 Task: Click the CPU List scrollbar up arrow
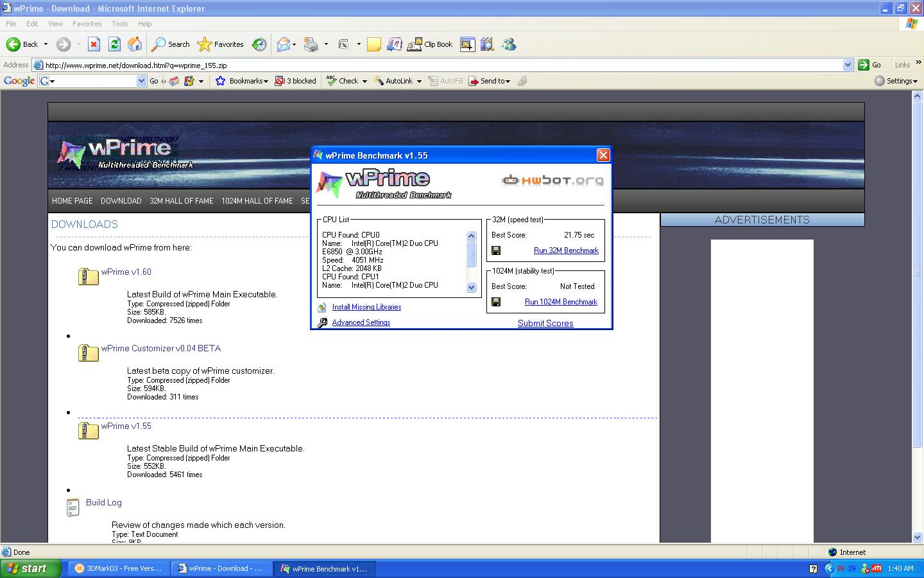(472, 236)
